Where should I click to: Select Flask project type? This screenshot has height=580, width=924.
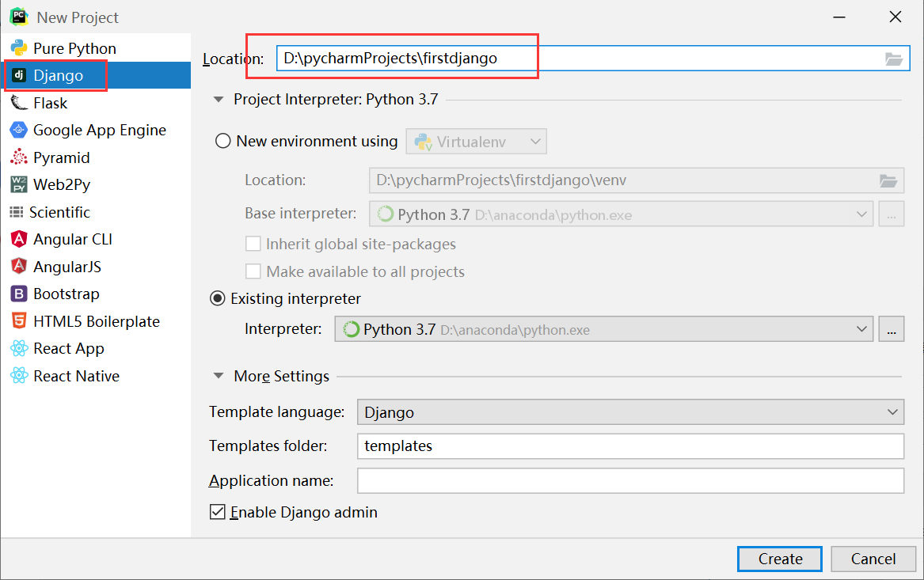pyautogui.click(x=96, y=103)
